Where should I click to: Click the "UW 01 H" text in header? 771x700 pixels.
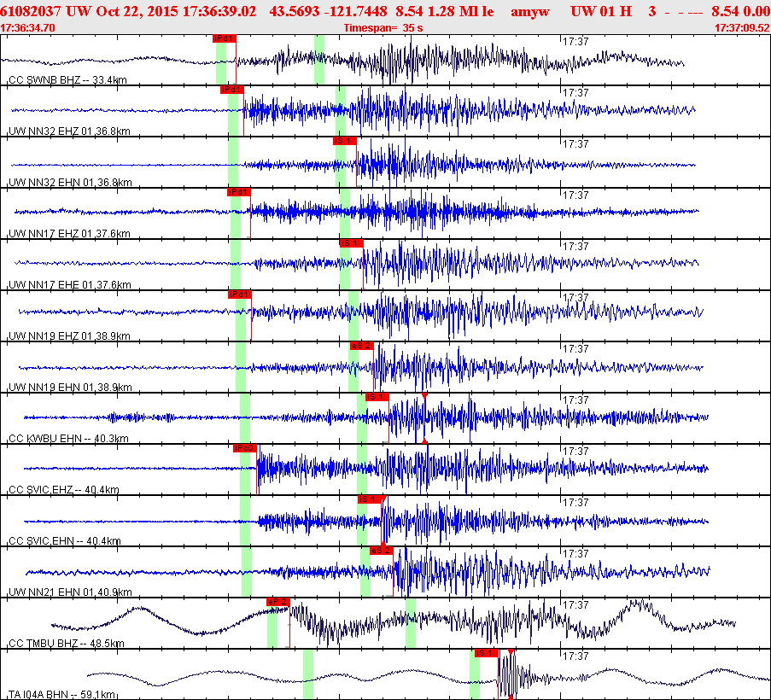pos(601,11)
